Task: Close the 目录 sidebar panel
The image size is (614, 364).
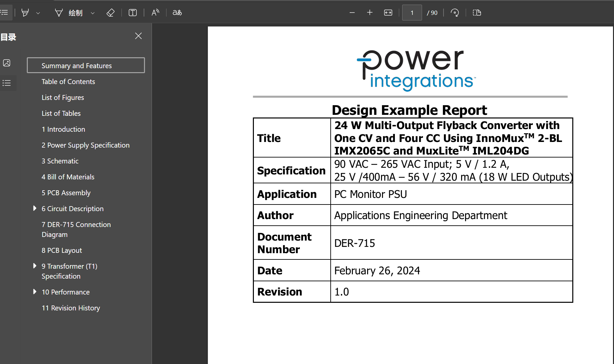Action: (x=138, y=36)
